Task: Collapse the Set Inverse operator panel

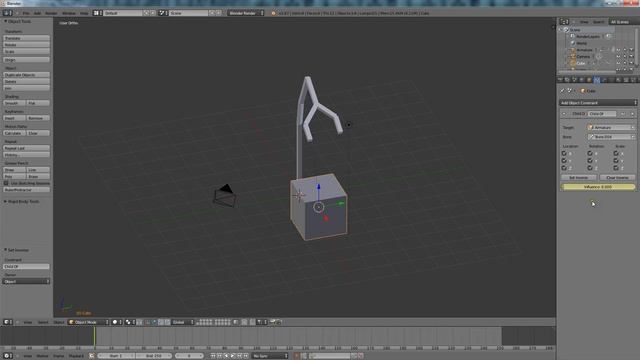Action: pos(5,250)
